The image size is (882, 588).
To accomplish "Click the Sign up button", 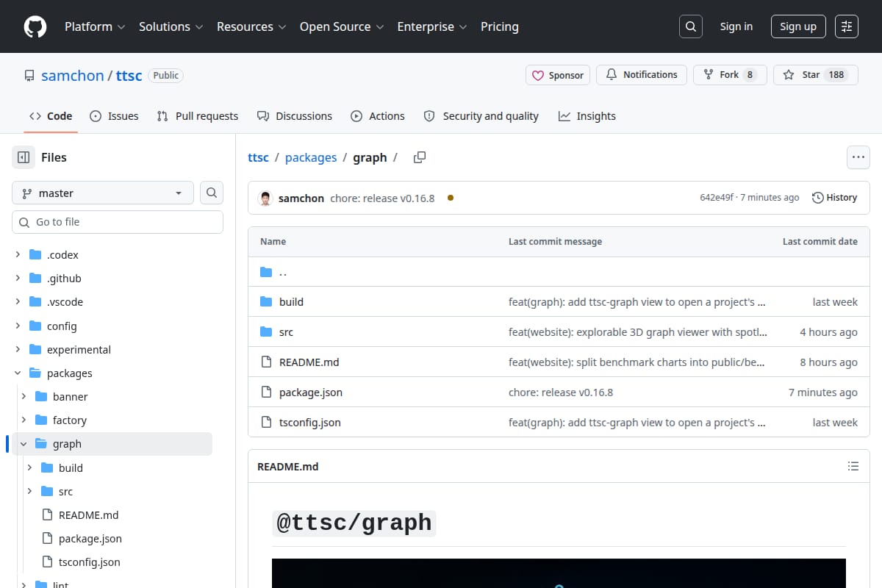I will (x=798, y=26).
